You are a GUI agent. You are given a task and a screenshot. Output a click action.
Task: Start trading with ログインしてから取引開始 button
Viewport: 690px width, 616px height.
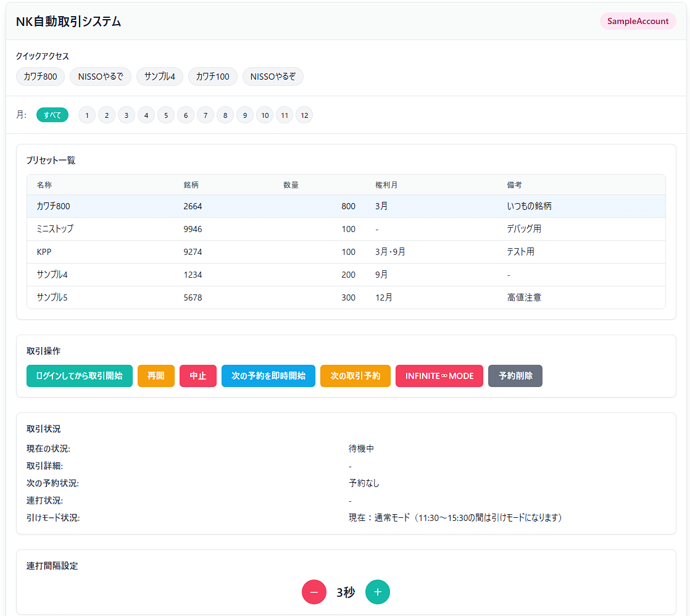tap(79, 376)
